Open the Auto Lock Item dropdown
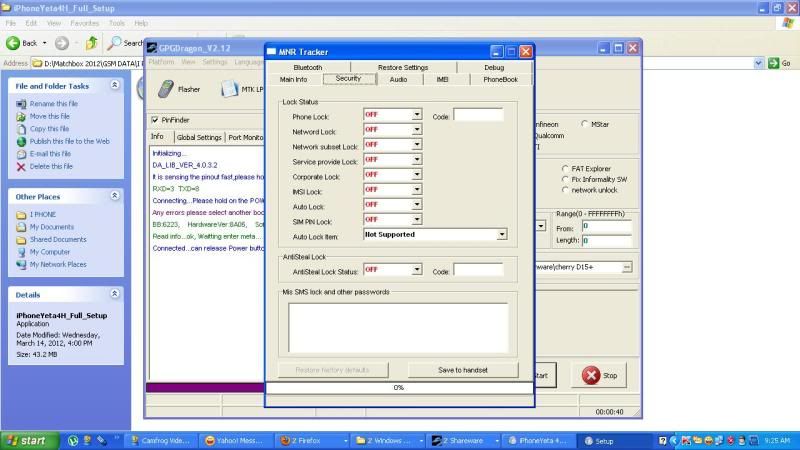The height and width of the screenshot is (450, 800). point(502,235)
